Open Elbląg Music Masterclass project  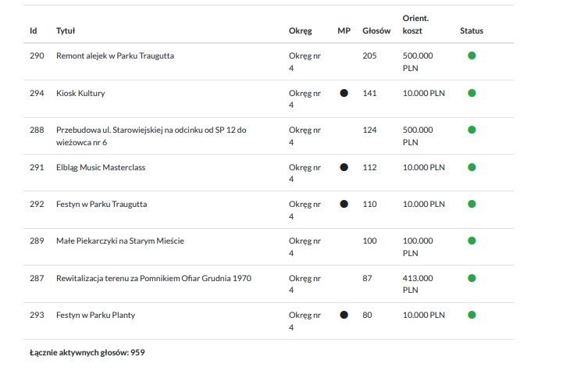coord(101,167)
